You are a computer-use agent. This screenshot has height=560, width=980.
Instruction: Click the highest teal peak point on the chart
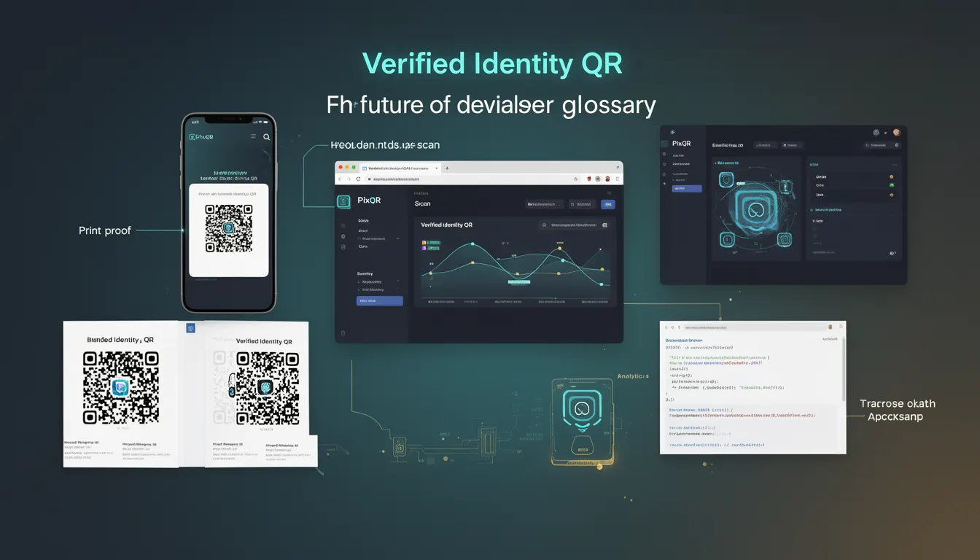tap(472, 244)
